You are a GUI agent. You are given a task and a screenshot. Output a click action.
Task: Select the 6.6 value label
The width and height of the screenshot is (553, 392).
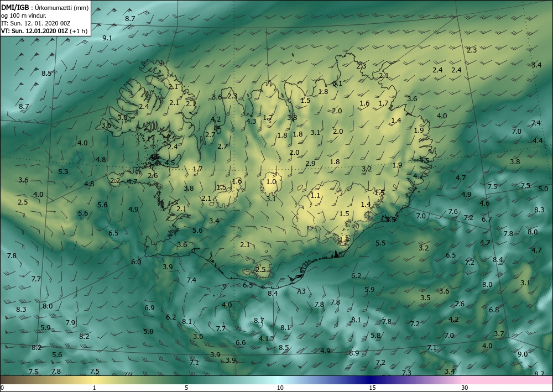coord(241,343)
